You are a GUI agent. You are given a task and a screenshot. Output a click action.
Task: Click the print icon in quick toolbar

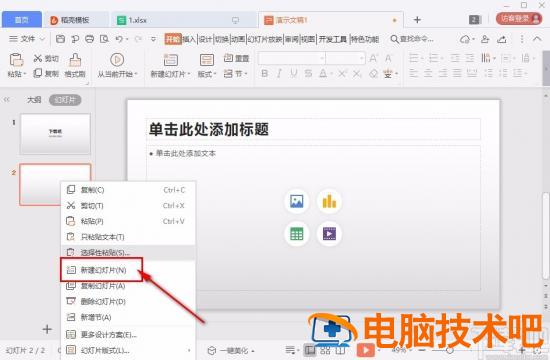(89, 39)
